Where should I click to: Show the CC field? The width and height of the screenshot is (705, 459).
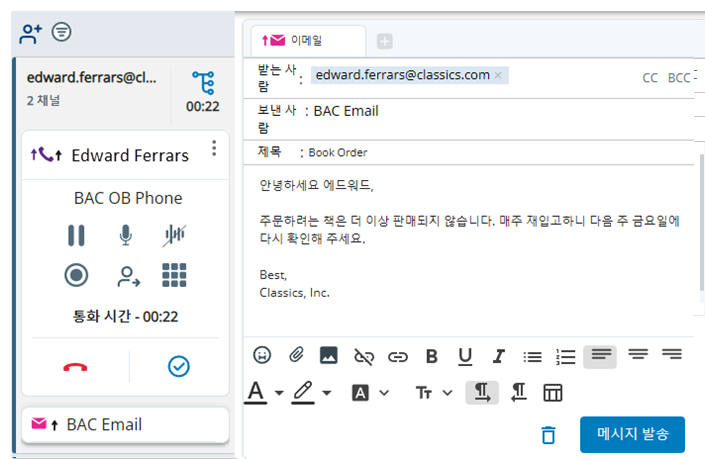click(x=650, y=78)
